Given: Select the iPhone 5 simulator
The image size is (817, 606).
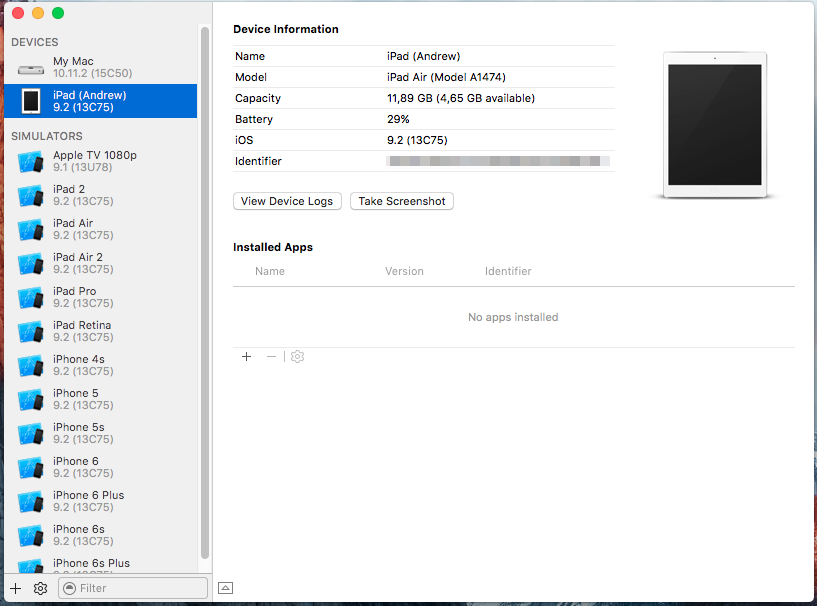Looking at the screenshot, I should coord(101,399).
